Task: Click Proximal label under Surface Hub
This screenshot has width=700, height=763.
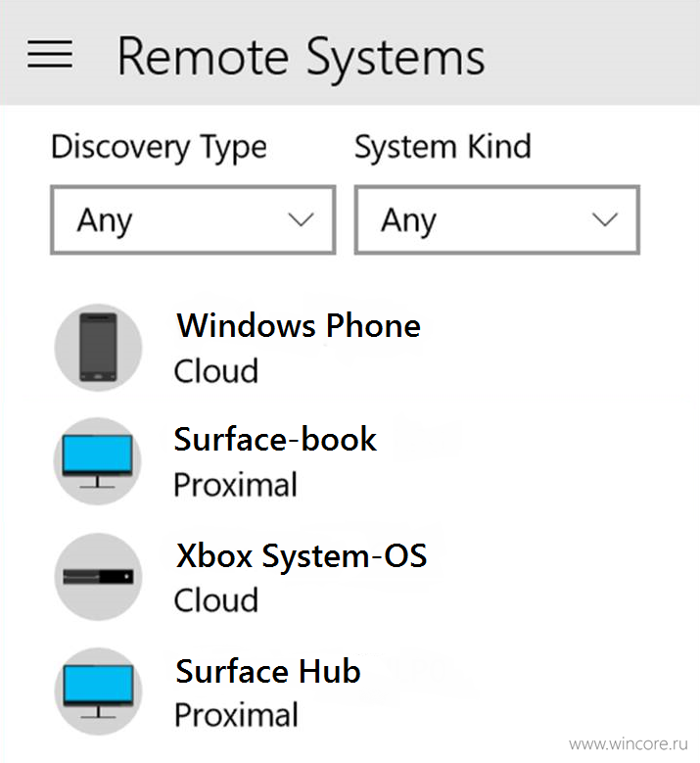Action: point(236,715)
